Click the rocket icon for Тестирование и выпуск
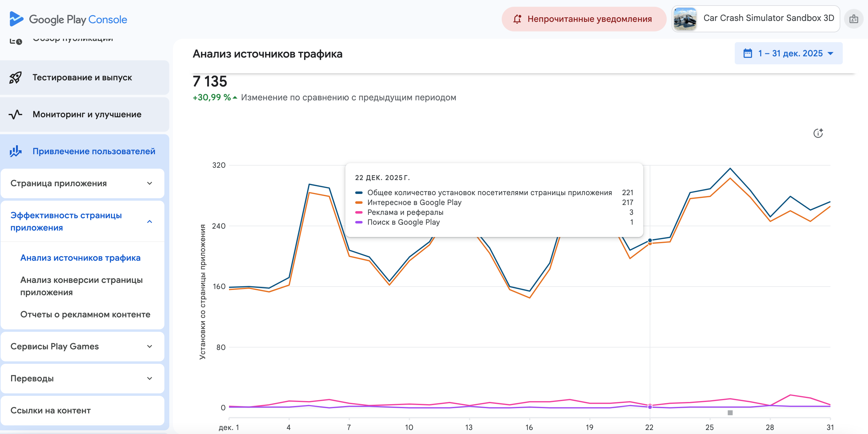868x434 pixels. point(15,78)
